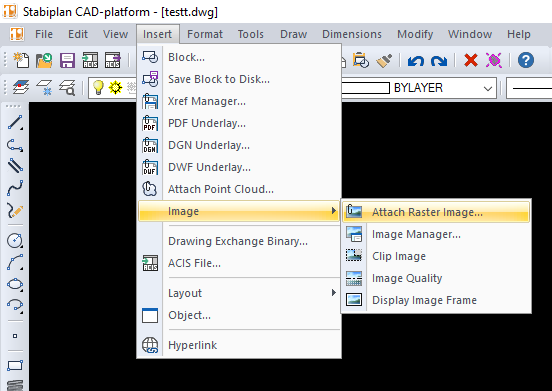Choose Save Block to Disk...
552x391 pixels.
tap(238, 79)
